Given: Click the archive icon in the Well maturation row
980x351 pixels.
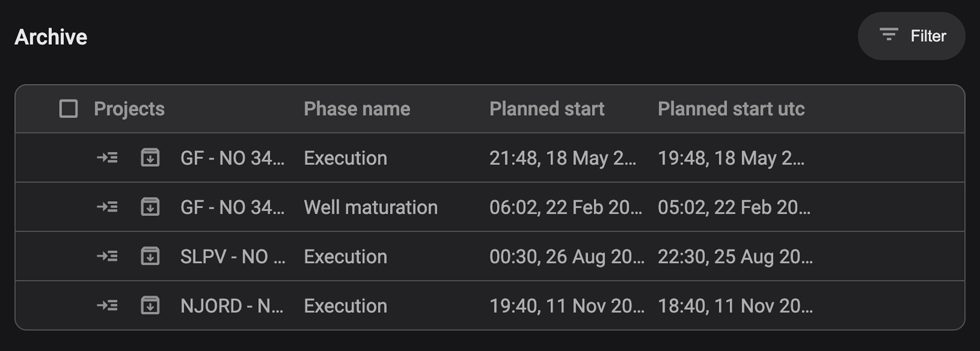Looking at the screenshot, I should point(150,207).
